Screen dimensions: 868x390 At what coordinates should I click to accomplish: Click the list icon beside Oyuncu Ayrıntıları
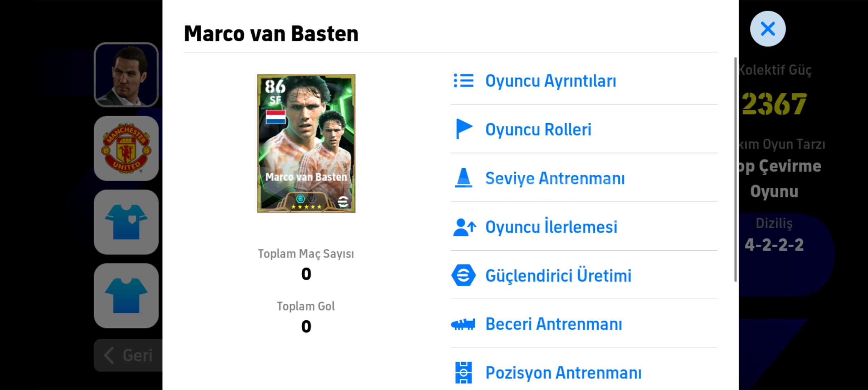pyautogui.click(x=463, y=81)
